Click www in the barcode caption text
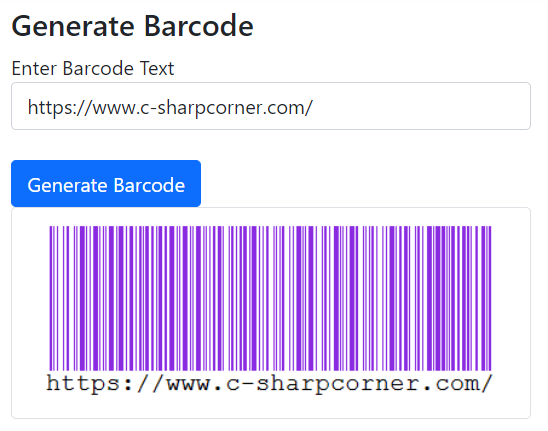The image size is (548, 431). (189, 383)
